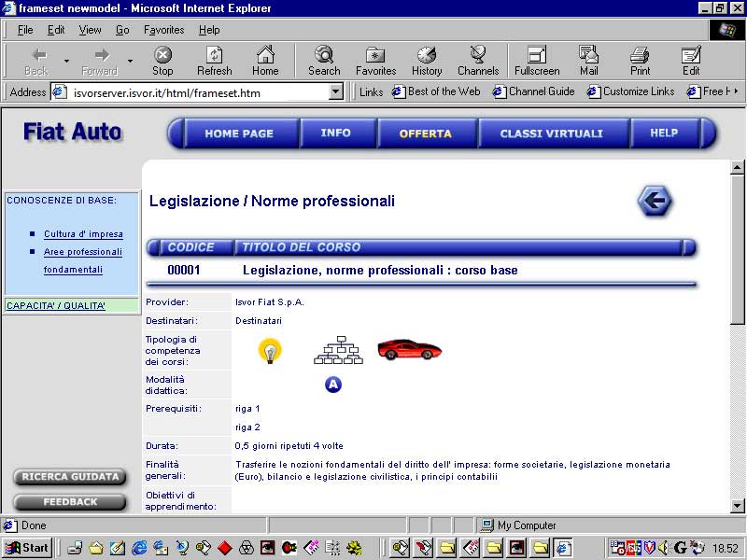The height and width of the screenshot is (560, 747).
Task: Open the Favorites menu
Action: point(164,30)
